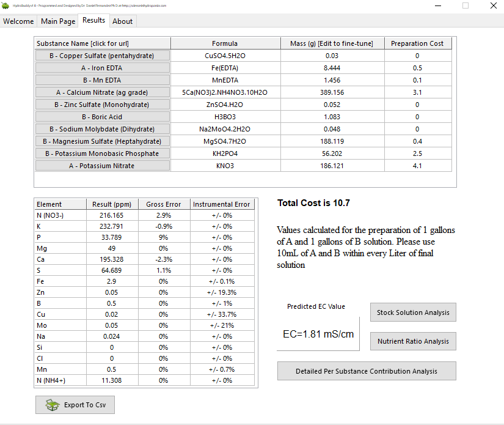Select the MgSO4.7H2O formula cell
504x425 pixels.
[x=225, y=141]
